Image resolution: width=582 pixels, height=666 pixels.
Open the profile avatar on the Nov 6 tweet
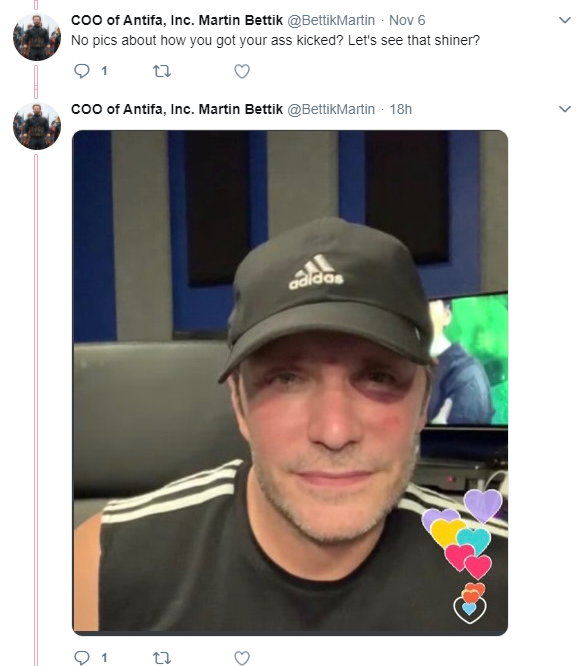(x=37, y=37)
